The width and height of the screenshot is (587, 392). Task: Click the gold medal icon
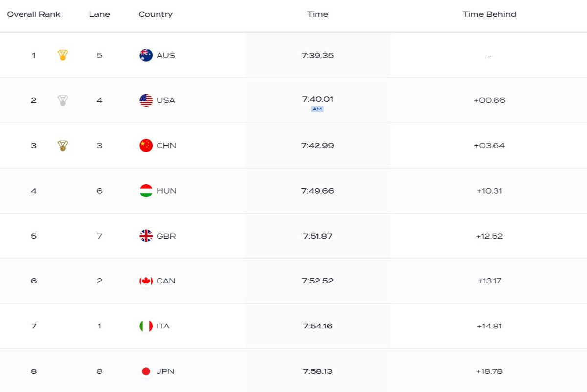[x=63, y=55]
